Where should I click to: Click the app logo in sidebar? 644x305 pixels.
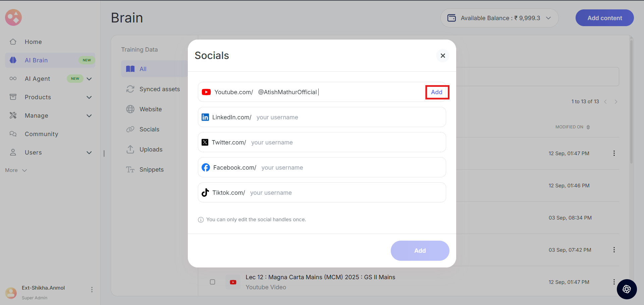[13, 17]
